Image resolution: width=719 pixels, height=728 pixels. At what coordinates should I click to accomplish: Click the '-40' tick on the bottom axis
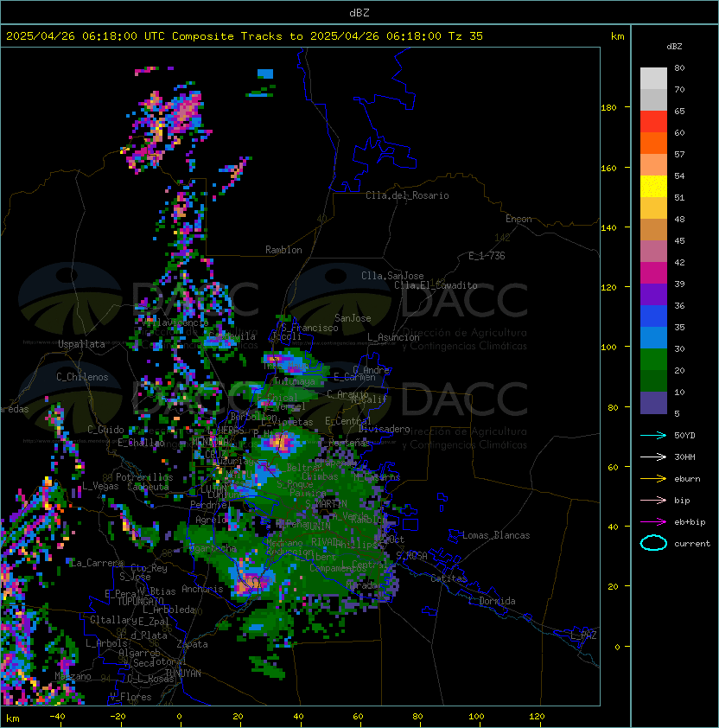point(57,717)
